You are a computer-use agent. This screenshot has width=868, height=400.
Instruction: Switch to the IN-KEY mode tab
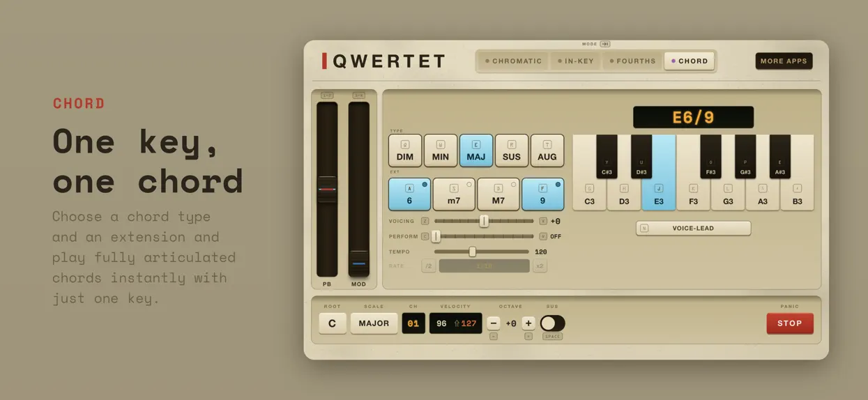click(x=576, y=61)
